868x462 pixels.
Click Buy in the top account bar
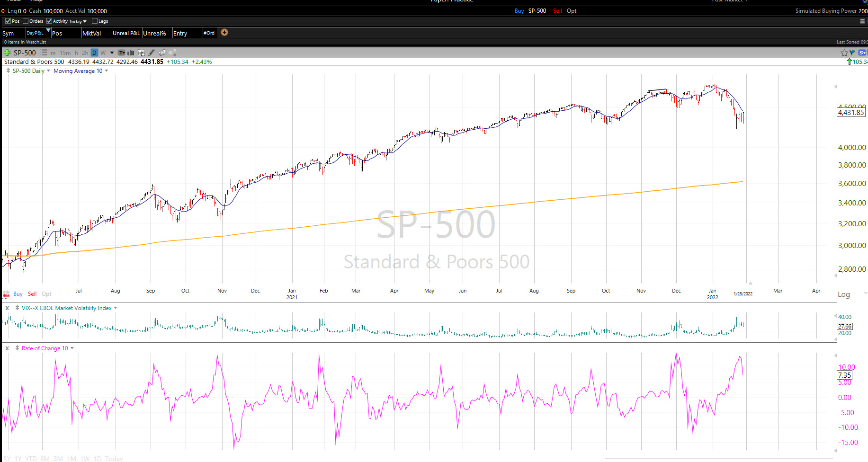[519, 11]
